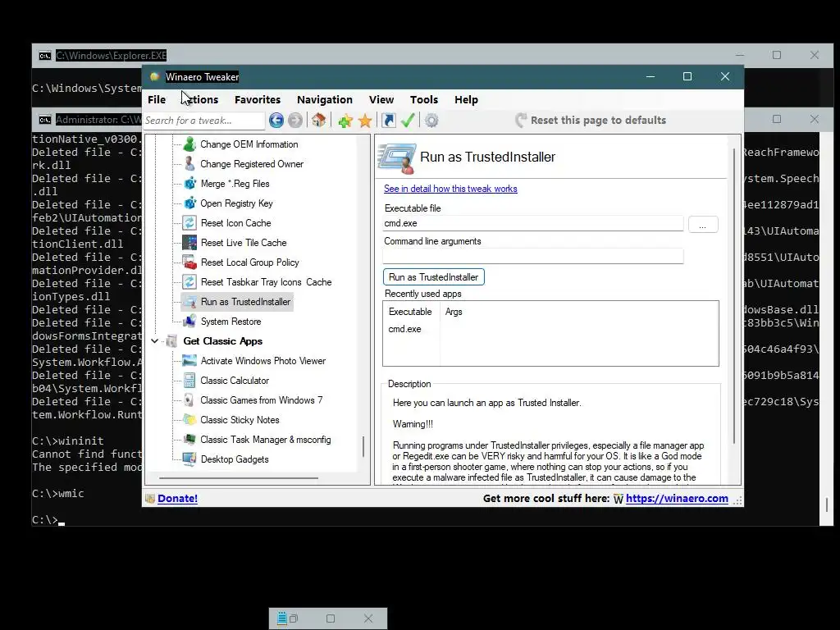This screenshot has width=840, height=630.
Task: Select Get Classic Apps category label
Action: [x=223, y=341]
